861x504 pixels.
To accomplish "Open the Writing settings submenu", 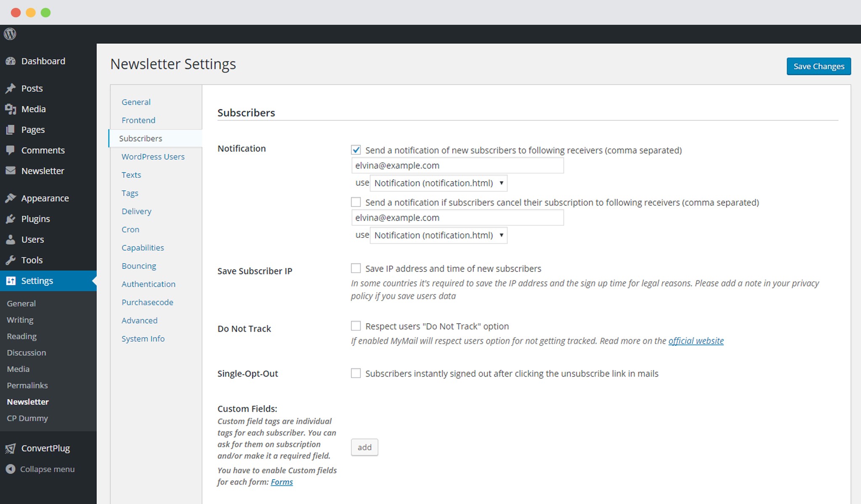I will (x=20, y=320).
